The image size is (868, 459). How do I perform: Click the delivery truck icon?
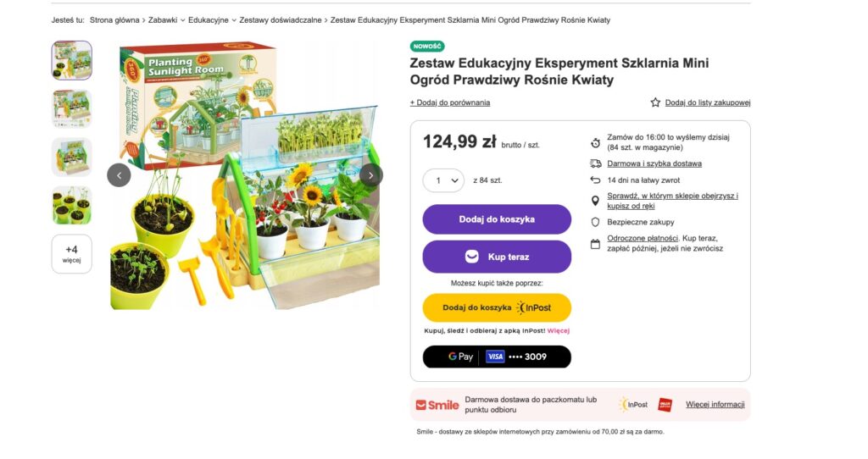596,163
